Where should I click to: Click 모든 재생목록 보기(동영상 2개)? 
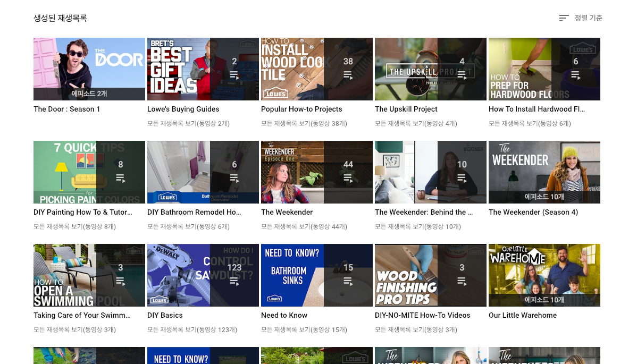coord(189,123)
